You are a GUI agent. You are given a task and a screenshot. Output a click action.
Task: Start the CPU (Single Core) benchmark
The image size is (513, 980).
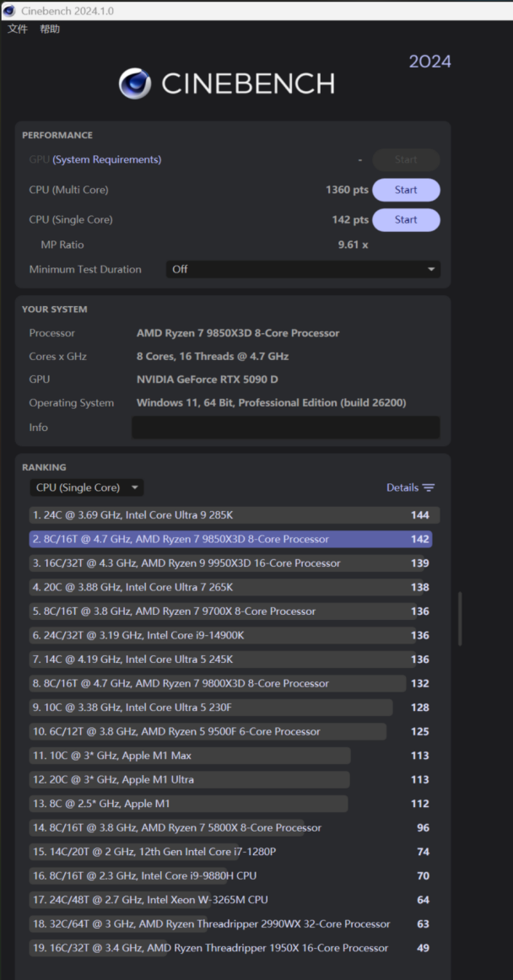(406, 219)
